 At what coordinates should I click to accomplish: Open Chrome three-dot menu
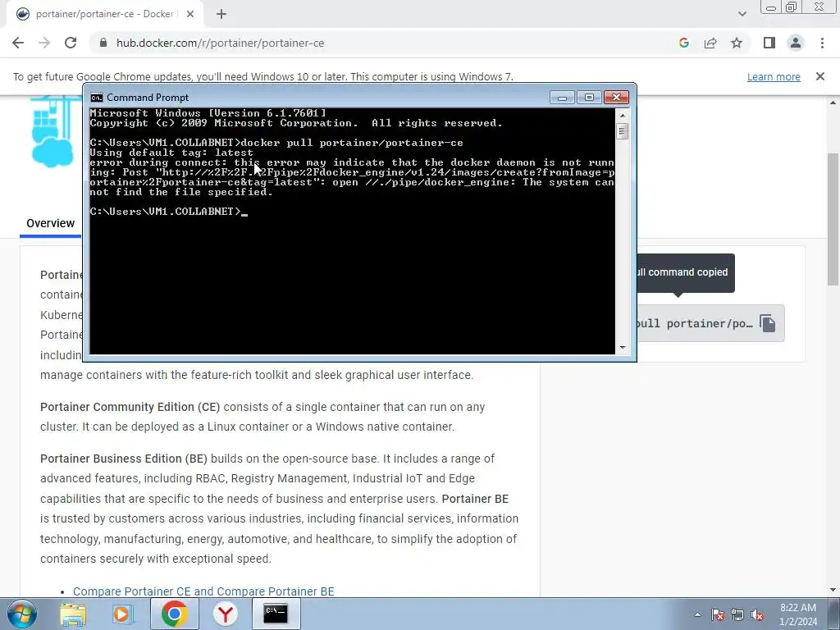pyautogui.click(x=822, y=43)
